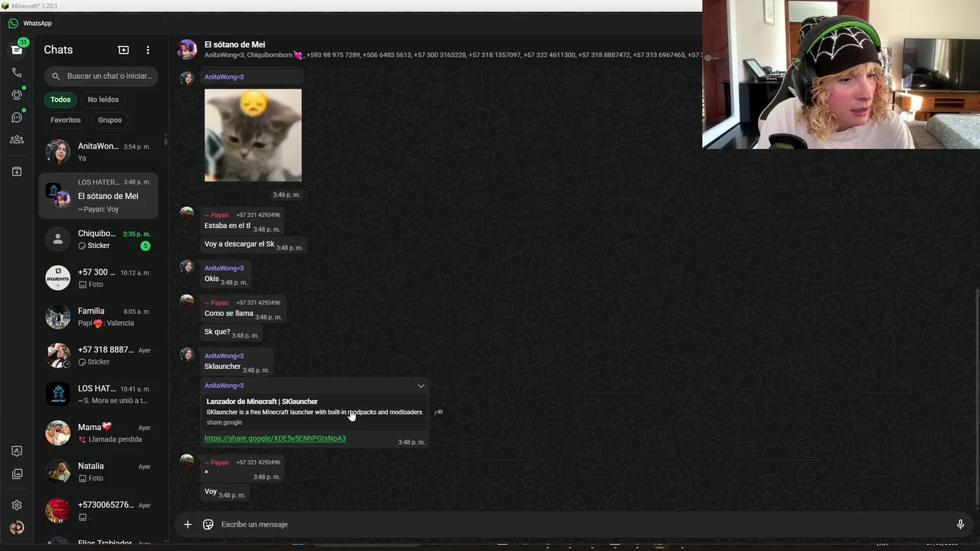Click the Payan name above Estaba en el tl
The height and width of the screenshot is (551, 980).
click(x=217, y=215)
